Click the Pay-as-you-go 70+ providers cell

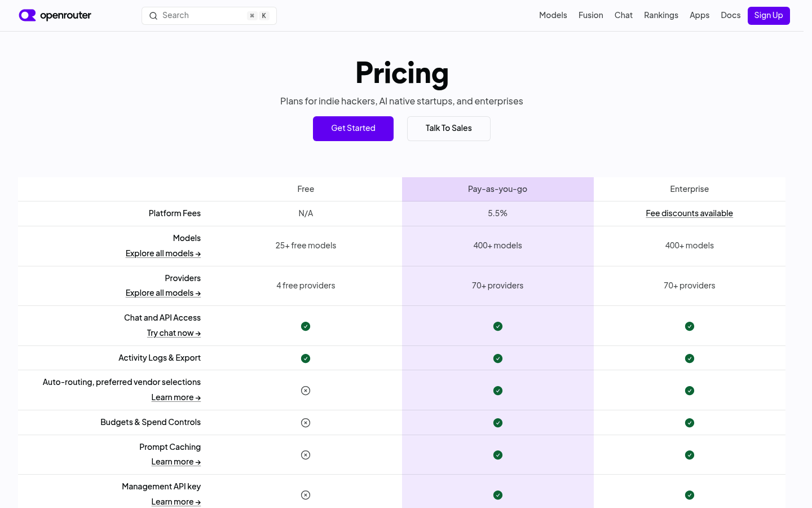[x=497, y=286]
